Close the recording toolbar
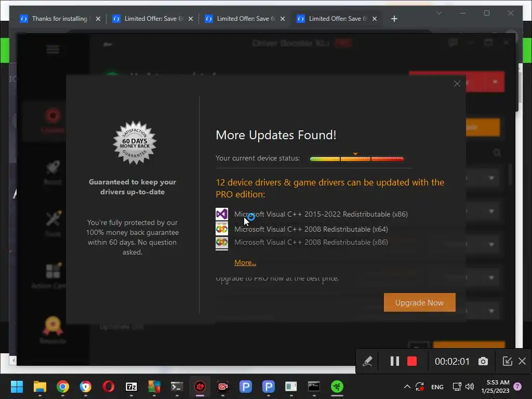Image resolution: width=532 pixels, height=399 pixels. tap(522, 361)
